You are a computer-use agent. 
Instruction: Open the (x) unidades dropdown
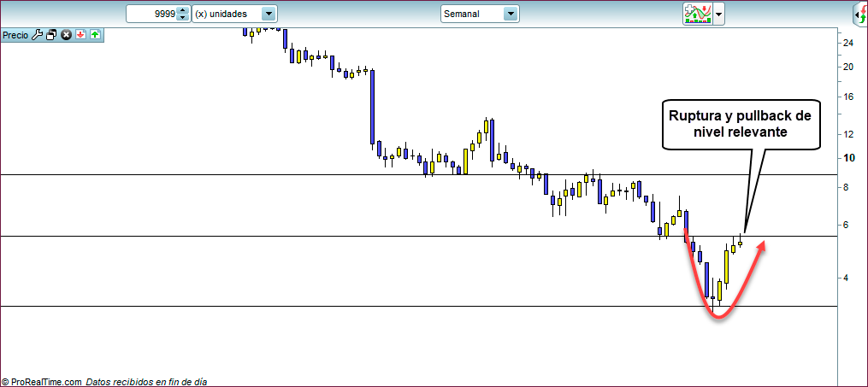(269, 14)
